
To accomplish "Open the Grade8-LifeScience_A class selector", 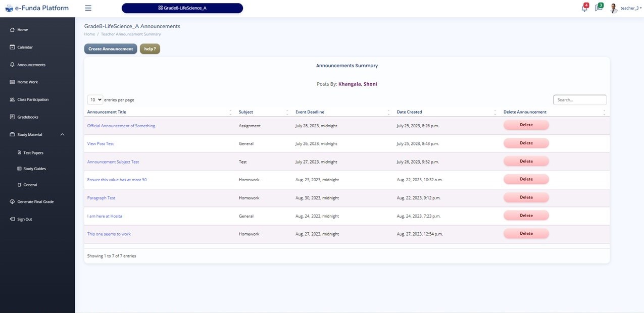I will click(182, 8).
